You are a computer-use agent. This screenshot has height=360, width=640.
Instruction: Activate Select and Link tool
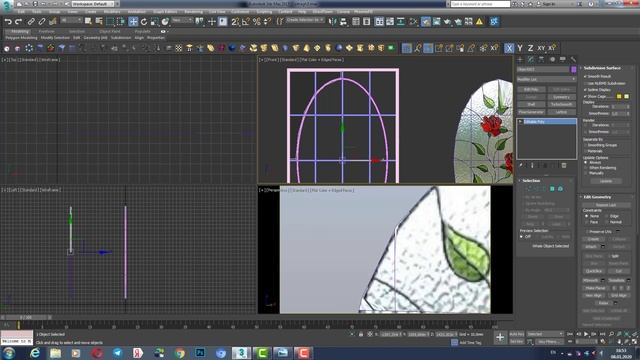tap(31, 22)
